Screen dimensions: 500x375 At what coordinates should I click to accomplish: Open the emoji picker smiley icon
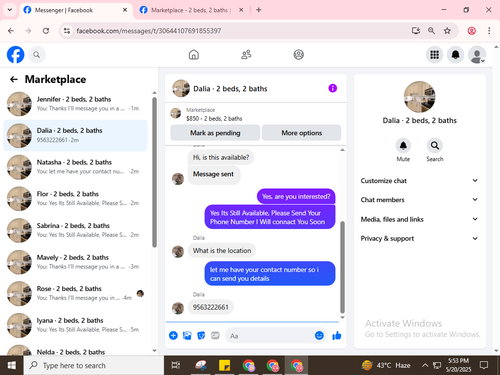(x=319, y=335)
